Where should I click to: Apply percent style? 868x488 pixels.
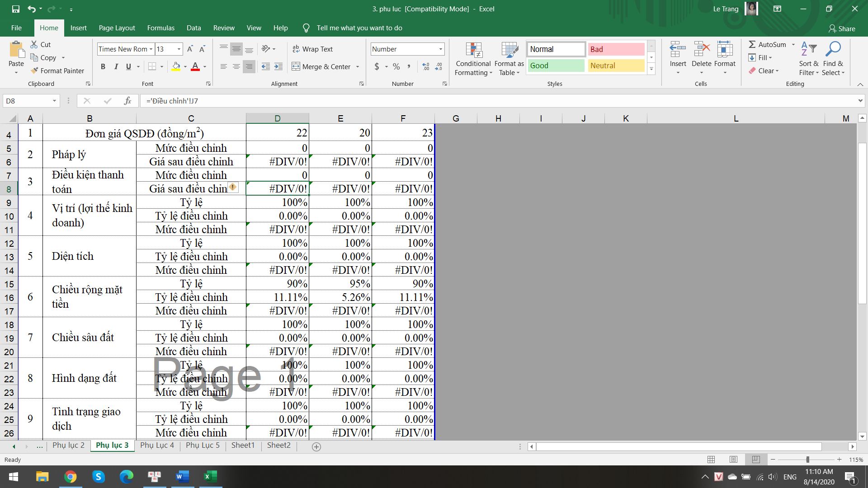click(396, 66)
